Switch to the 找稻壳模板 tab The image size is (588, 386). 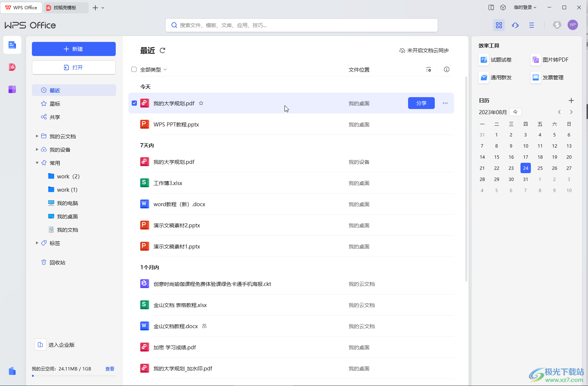pyautogui.click(x=66, y=7)
